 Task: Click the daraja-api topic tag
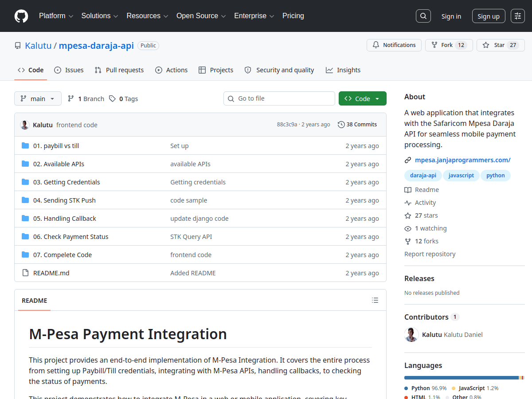(x=423, y=176)
